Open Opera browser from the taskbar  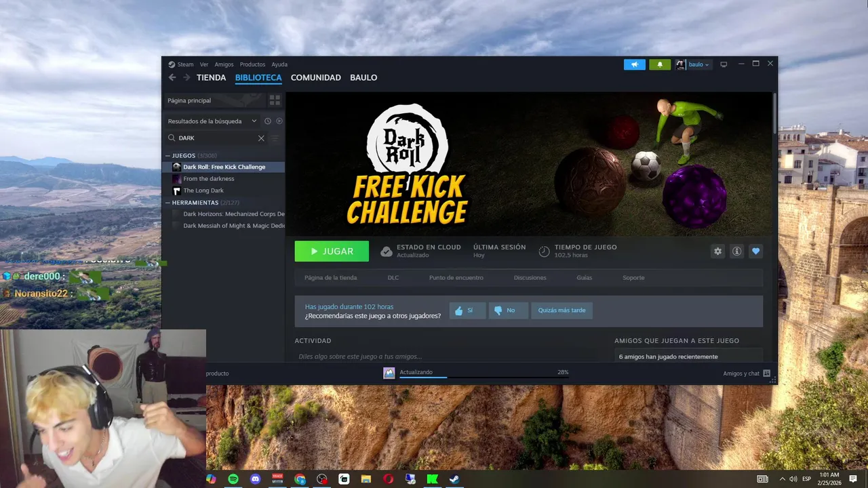389,479
